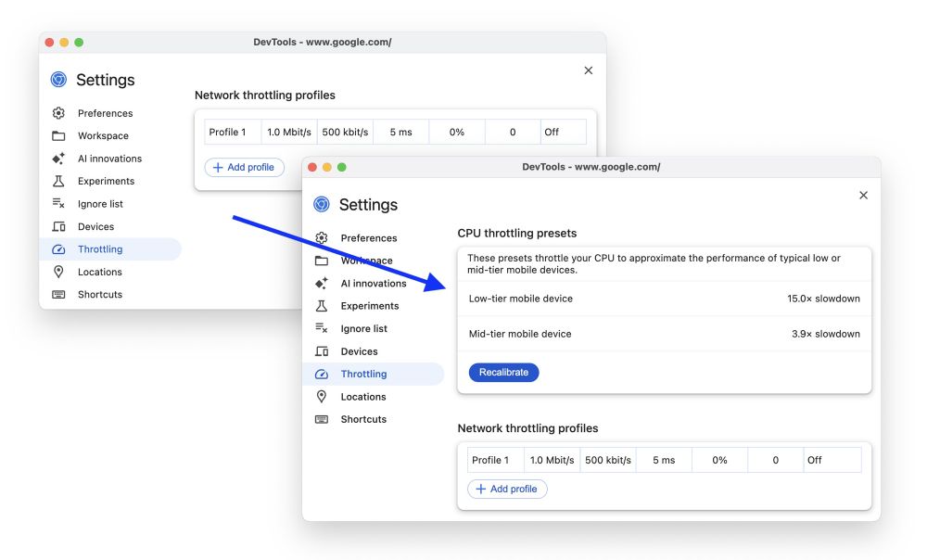Click Devices icon in front window

[322, 351]
